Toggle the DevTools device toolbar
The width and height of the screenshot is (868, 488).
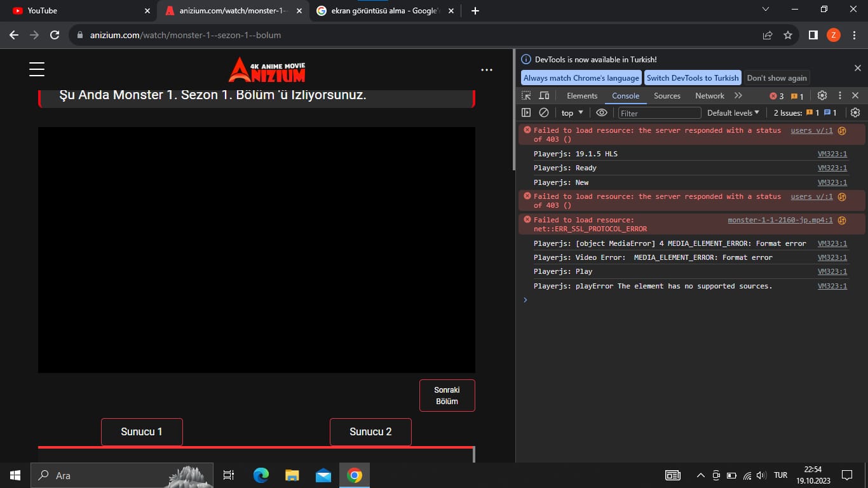coord(544,95)
